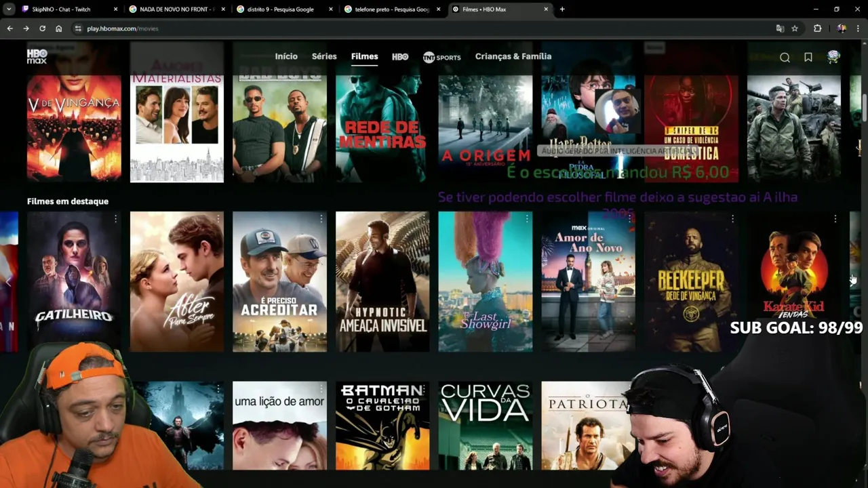Open a new browser tab
This screenshot has height=488, width=868.
point(562,9)
